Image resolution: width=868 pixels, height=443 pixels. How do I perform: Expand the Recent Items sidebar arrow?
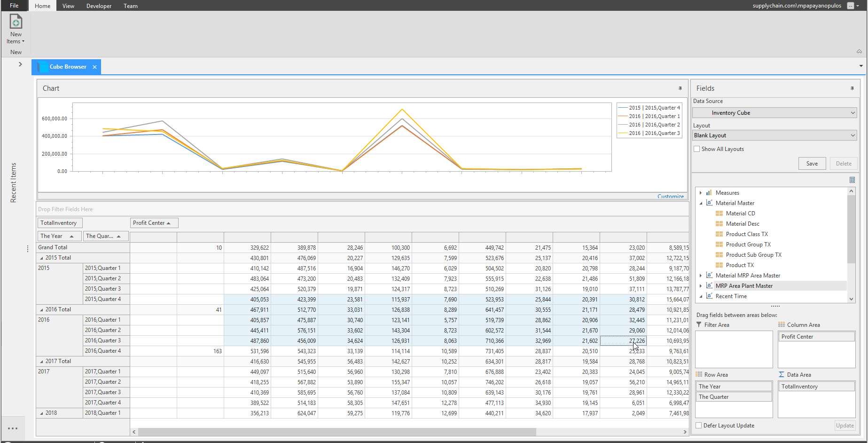click(x=20, y=64)
